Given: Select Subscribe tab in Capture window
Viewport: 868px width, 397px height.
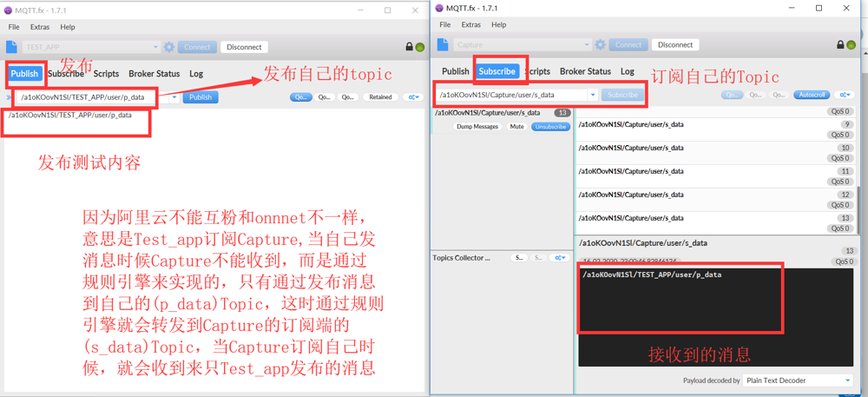Looking at the screenshot, I should tap(497, 71).
